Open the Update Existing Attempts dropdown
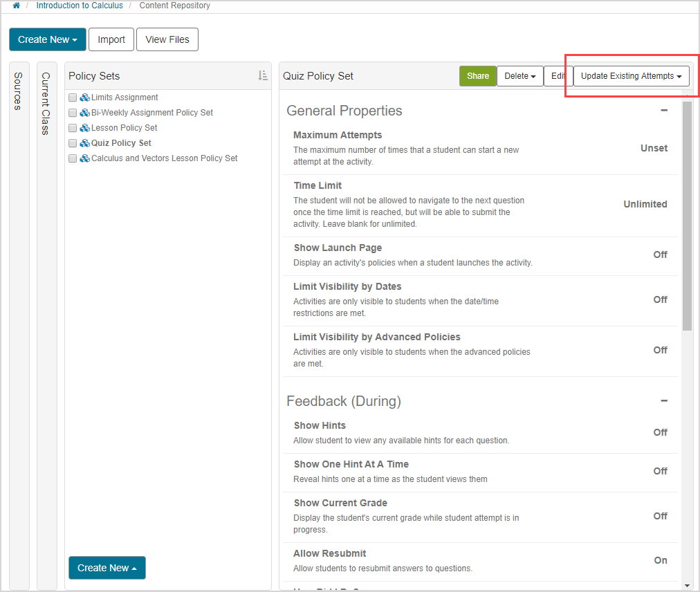The image size is (700, 592). (631, 76)
